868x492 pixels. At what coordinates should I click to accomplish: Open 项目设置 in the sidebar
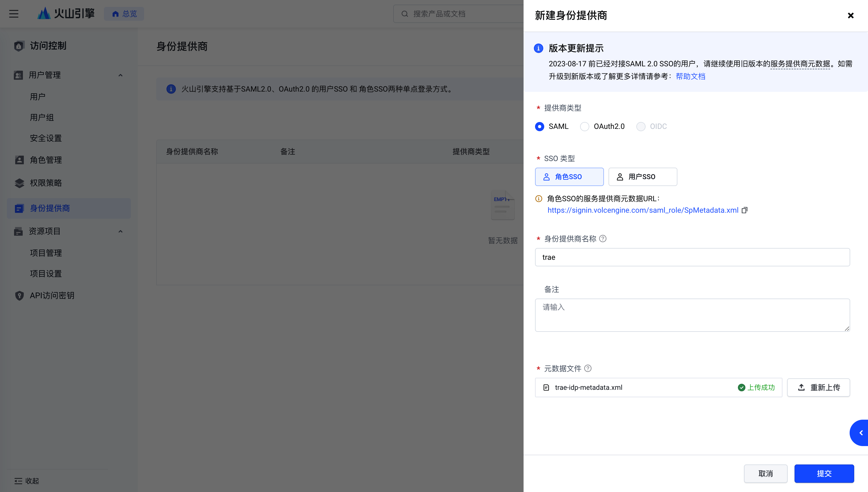point(46,274)
